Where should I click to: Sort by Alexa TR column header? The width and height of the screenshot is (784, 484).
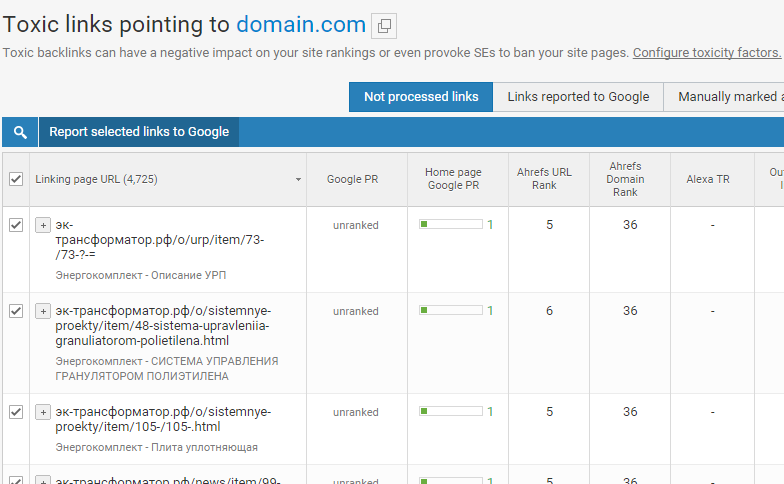(x=708, y=179)
